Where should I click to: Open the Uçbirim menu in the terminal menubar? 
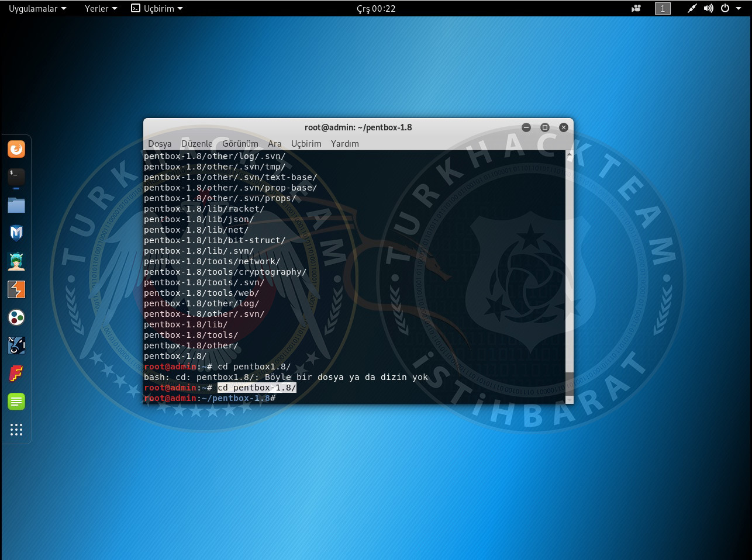pos(306,144)
